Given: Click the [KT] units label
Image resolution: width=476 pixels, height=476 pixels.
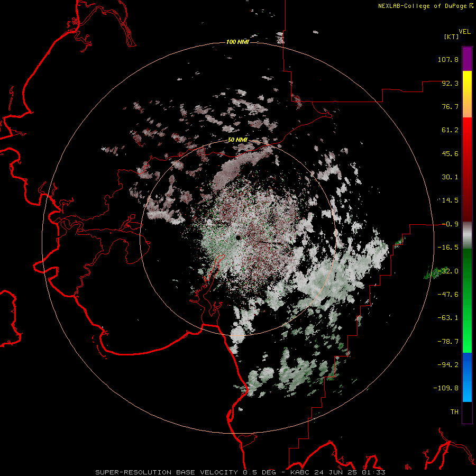Looking at the screenshot, I should (452, 36).
